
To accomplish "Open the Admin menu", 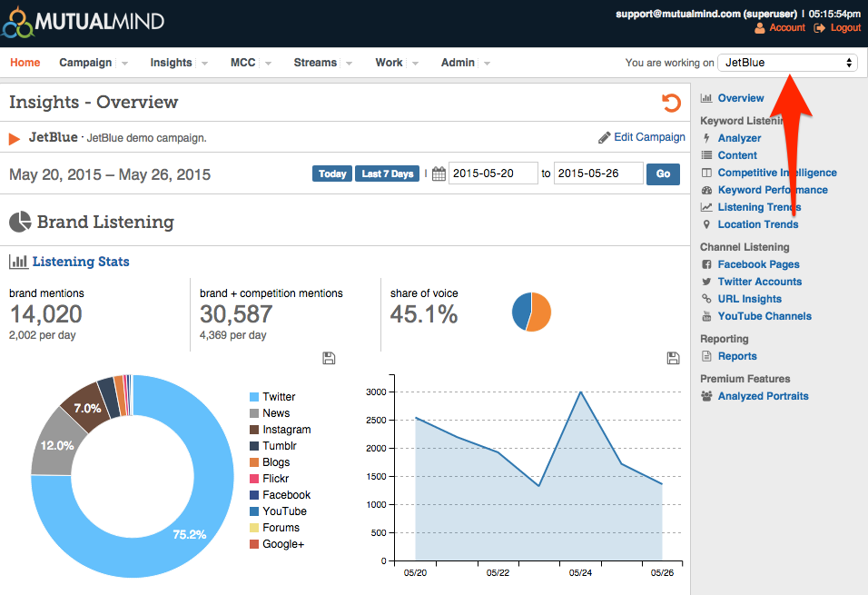I will pos(458,63).
